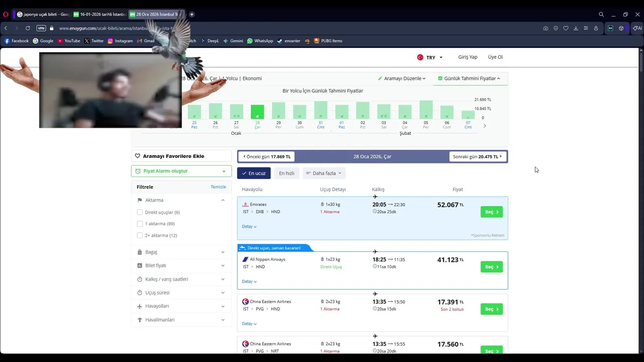Screen dimensions: 644x362
Task: Click the browser address bar URL
Action: [116, 28]
